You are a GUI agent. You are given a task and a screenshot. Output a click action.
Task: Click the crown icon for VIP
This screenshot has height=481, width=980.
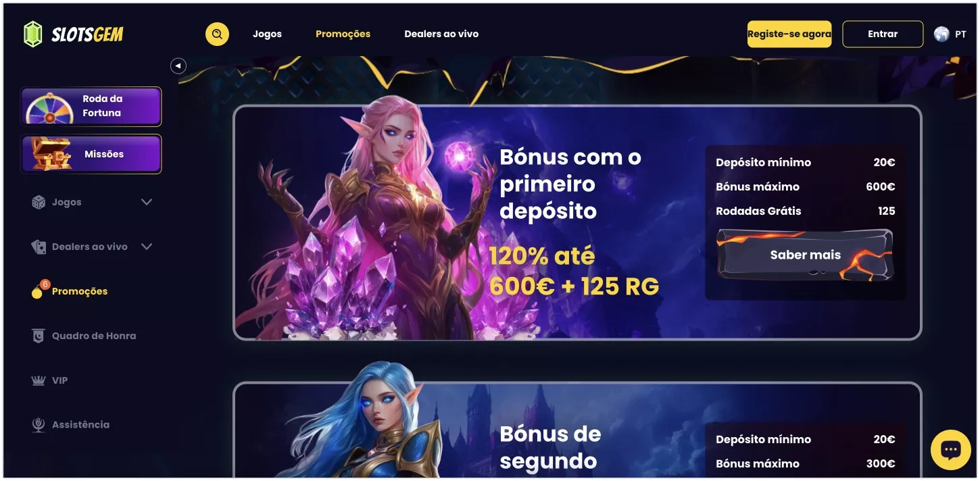tap(39, 380)
